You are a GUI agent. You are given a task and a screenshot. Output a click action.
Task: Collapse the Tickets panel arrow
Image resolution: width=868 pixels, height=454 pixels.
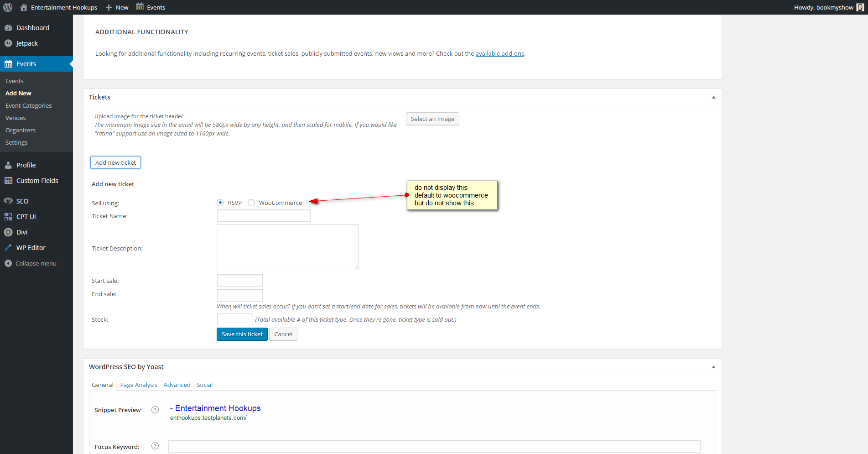[x=713, y=97]
